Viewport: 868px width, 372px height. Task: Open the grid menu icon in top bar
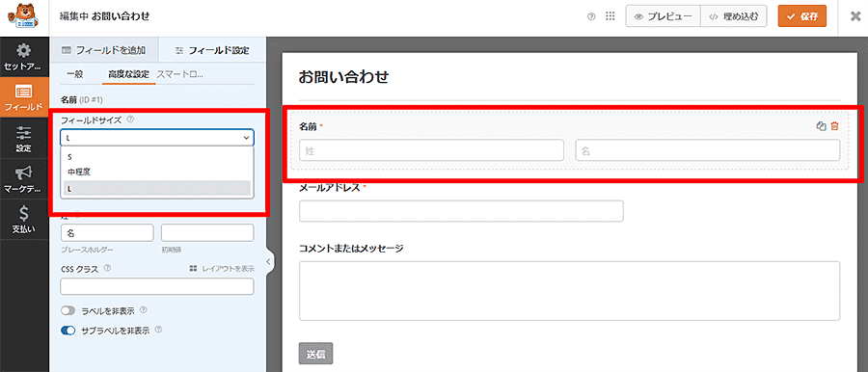click(x=610, y=16)
